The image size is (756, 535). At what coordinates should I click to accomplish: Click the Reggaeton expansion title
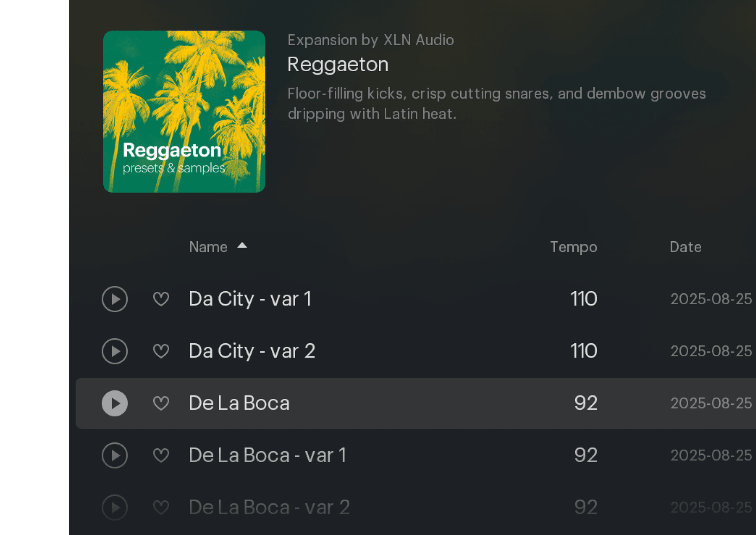338,64
